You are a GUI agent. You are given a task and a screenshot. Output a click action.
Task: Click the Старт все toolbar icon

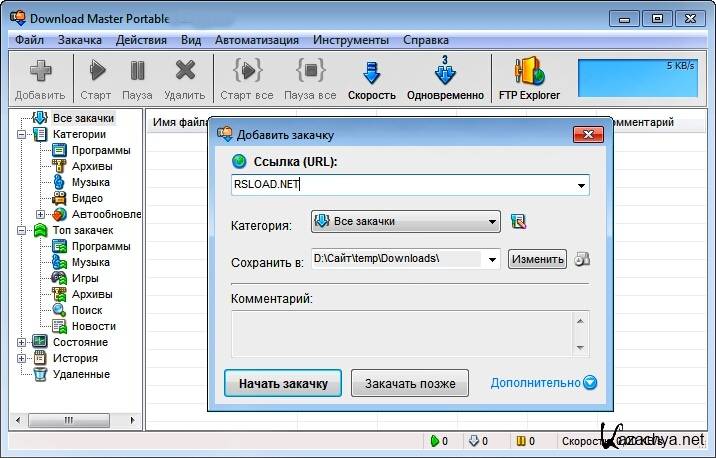pyautogui.click(x=247, y=72)
